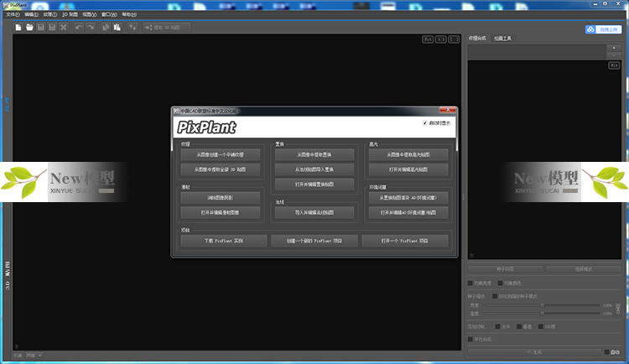Check the 垂直 vertical symmetry checkbox
629x364 pixels.
(519, 326)
